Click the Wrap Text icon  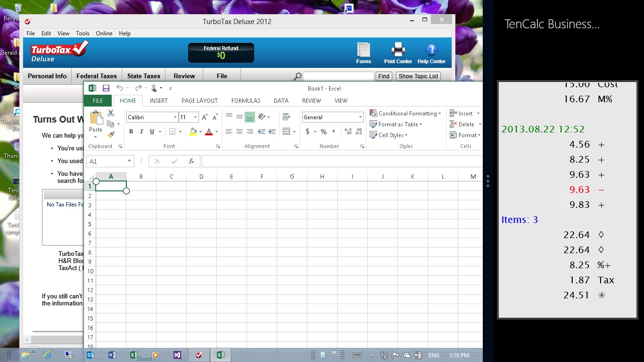point(286,117)
